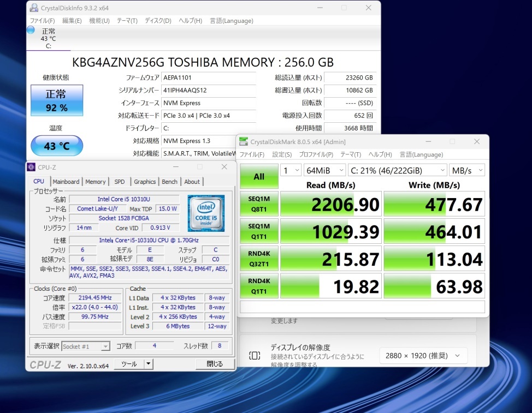Image resolution: width=532 pixels, height=413 pixels.
Task: Open the ヘルプ(H) menu in CrystalDiskInfo
Action: 190,21
